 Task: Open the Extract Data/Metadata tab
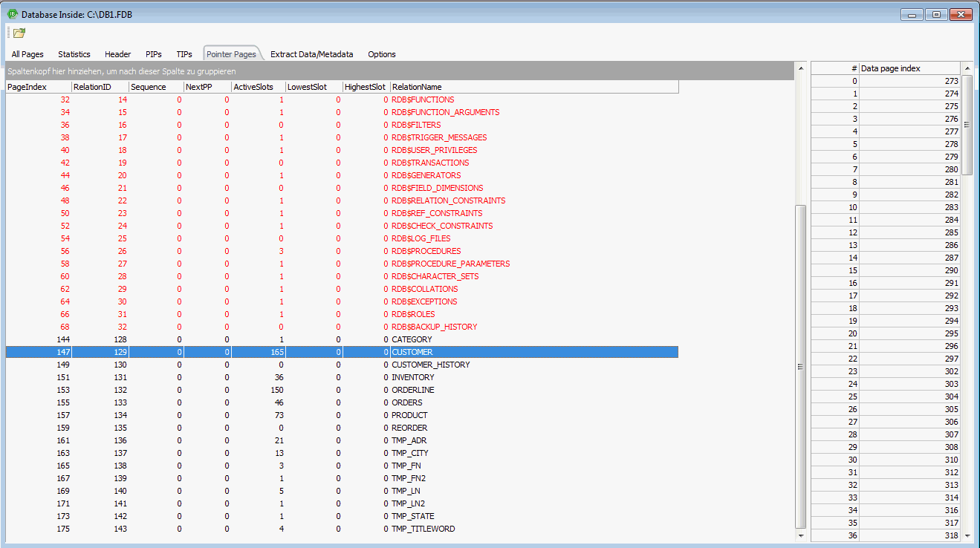pyautogui.click(x=311, y=54)
